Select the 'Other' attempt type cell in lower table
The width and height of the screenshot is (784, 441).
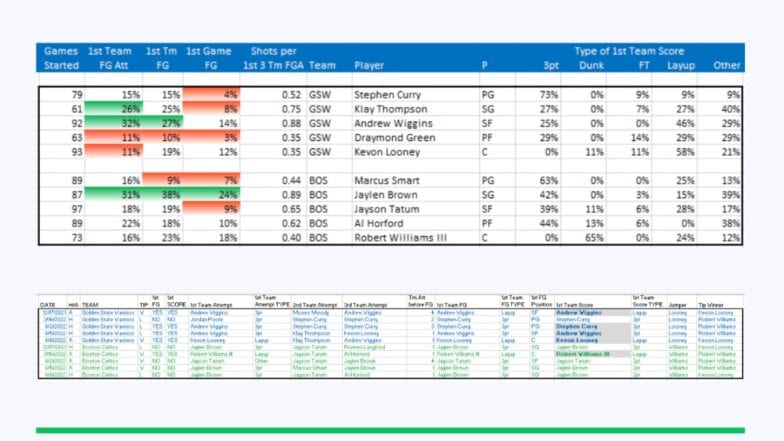click(260, 361)
